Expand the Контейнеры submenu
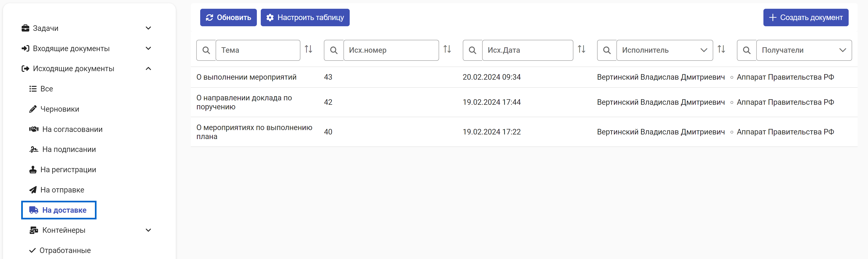 click(x=148, y=230)
